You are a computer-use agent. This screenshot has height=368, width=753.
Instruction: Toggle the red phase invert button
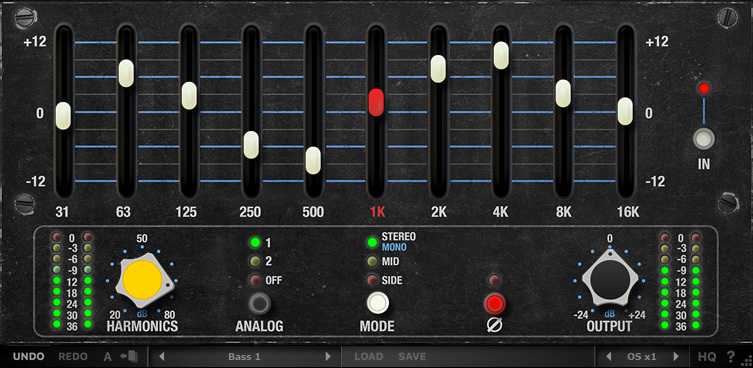click(495, 304)
